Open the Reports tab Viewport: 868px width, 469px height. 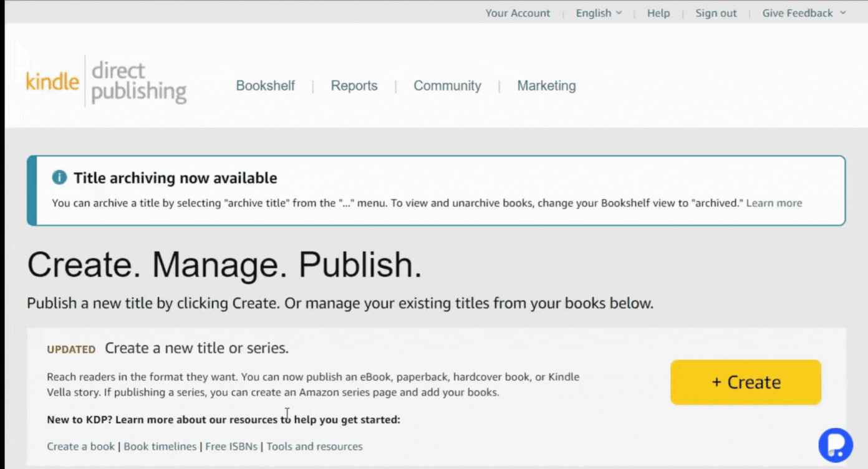pyautogui.click(x=354, y=86)
